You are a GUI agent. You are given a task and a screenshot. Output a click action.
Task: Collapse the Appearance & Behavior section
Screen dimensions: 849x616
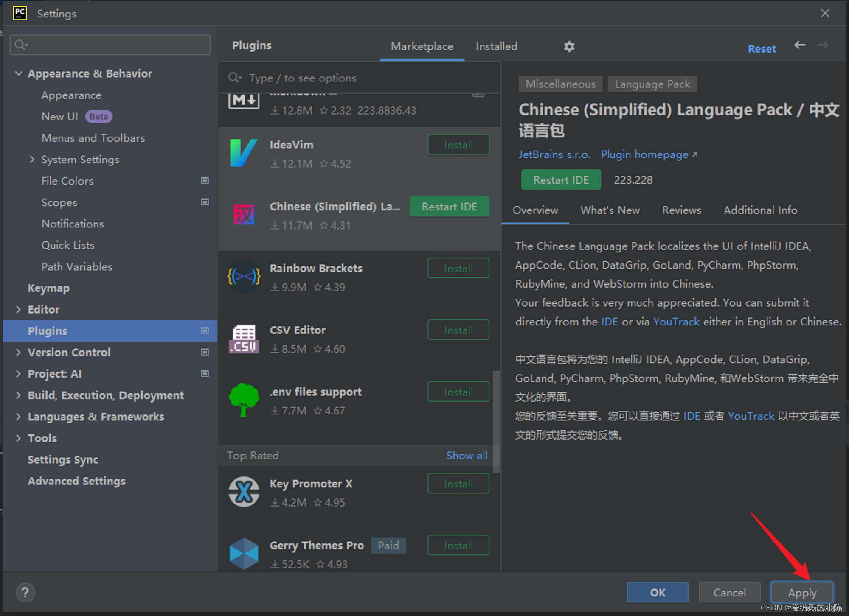click(19, 73)
